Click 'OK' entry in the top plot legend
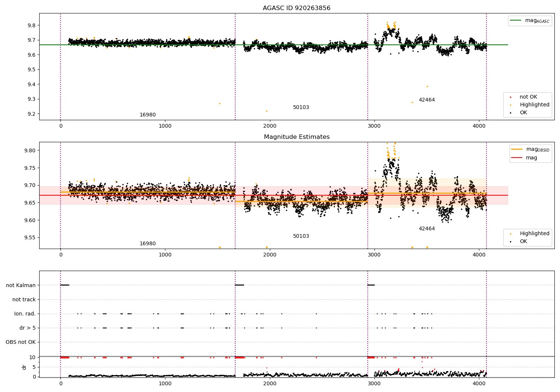The height and width of the screenshot is (392, 560). [x=523, y=113]
